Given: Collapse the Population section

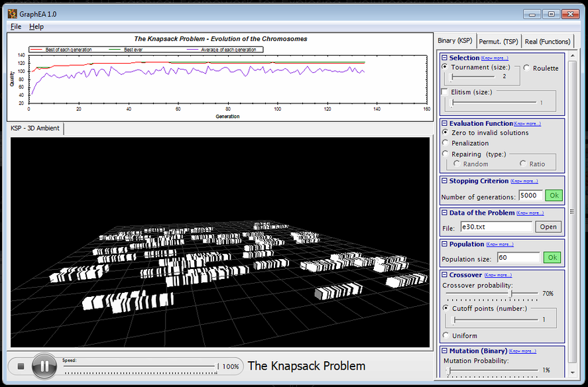Looking at the screenshot, I should [444, 245].
